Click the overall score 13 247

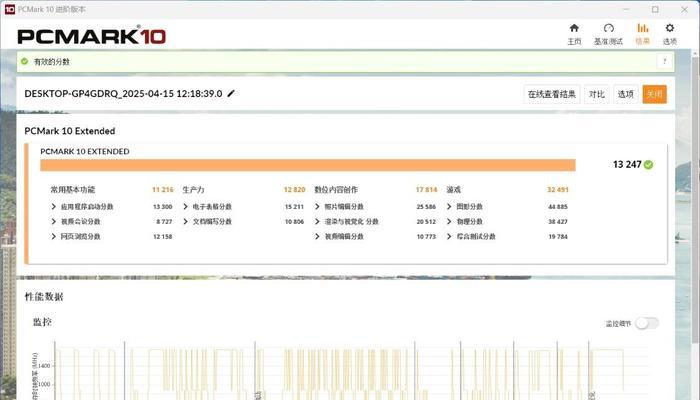pyautogui.click(x=627, y=165)
